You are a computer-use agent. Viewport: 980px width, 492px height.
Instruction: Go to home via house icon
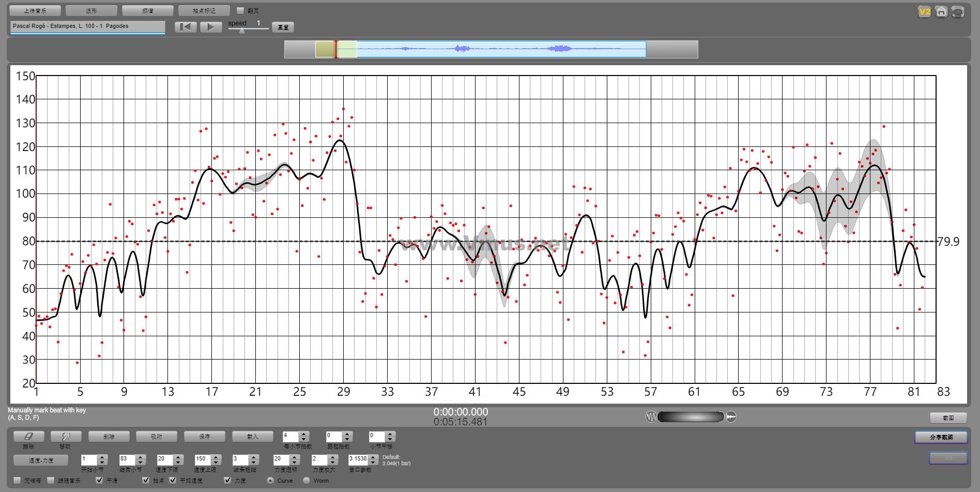[x=941, y=12]
